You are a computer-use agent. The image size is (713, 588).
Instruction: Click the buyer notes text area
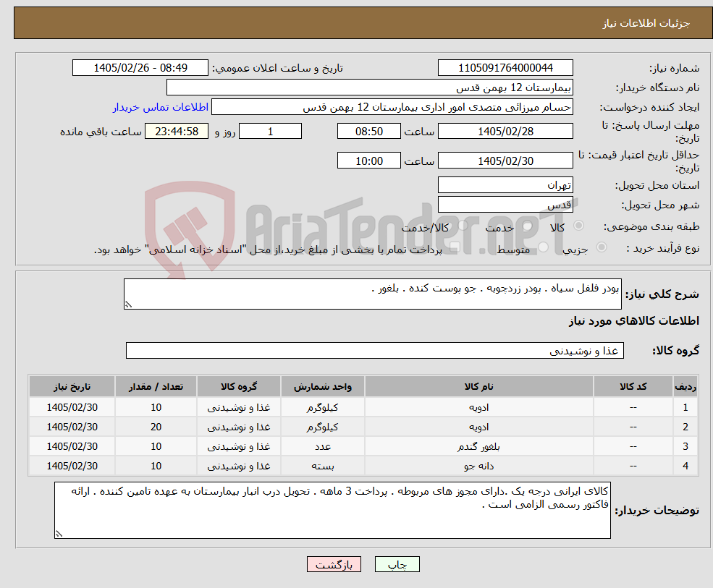(332, 511)
